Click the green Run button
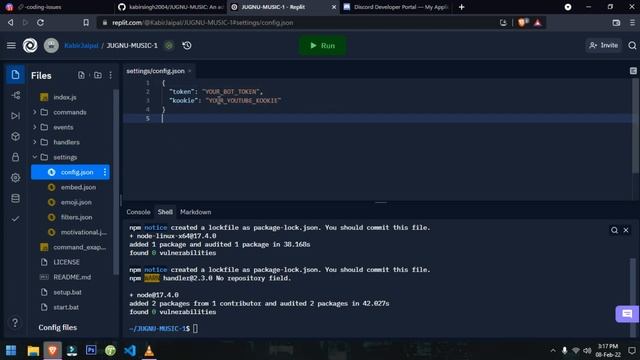640x360 pixels. 323,45
